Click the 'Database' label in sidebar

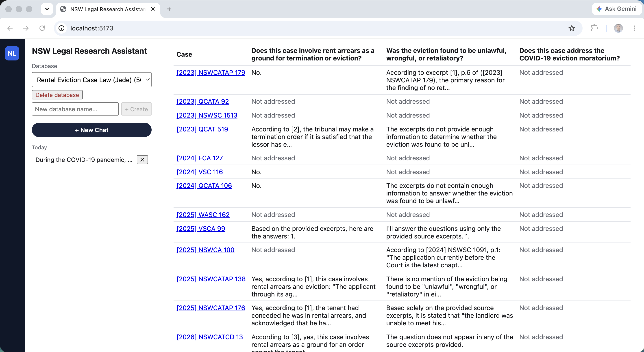point(44,66)
